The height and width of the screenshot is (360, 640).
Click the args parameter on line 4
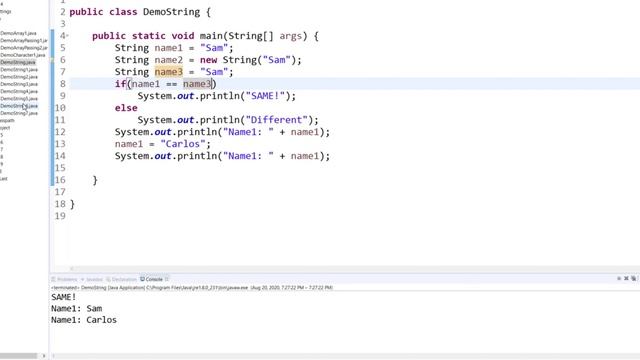tap(291, 36)
